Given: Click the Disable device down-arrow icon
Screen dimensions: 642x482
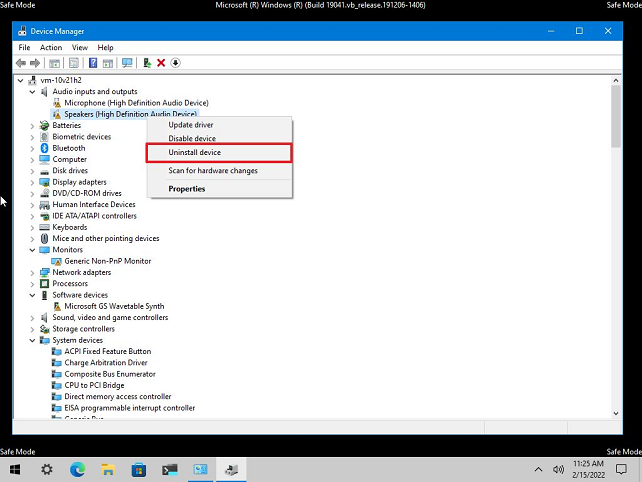Looking at the screenshot, I should pos(175,63).
